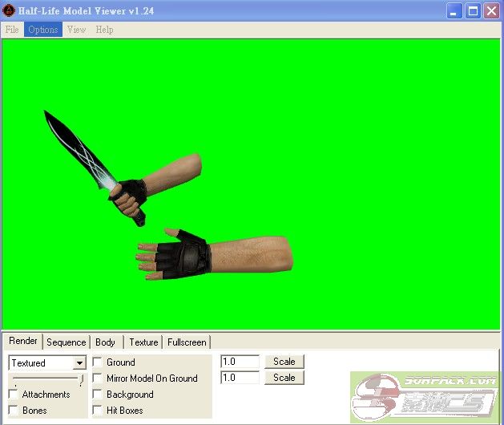Switch to the Body tab
504x425 pixels.
pyautogui.click(x=105, y=342)
